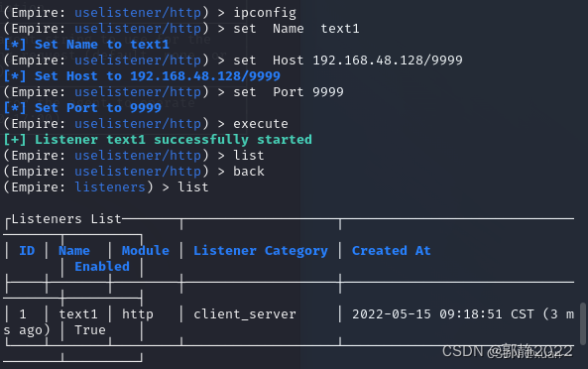Click the 'Name' column header
Screen dimensions: 588x369
coord(74,251)
